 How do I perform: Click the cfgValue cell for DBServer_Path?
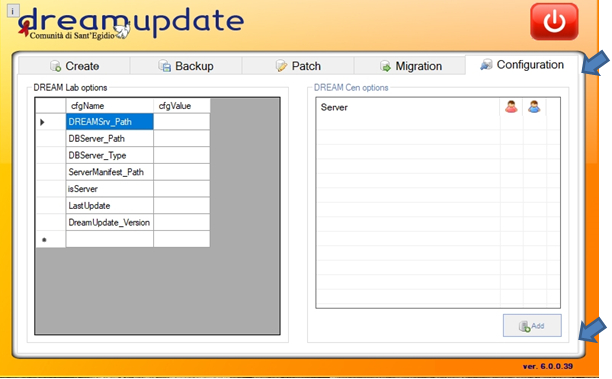182,139
